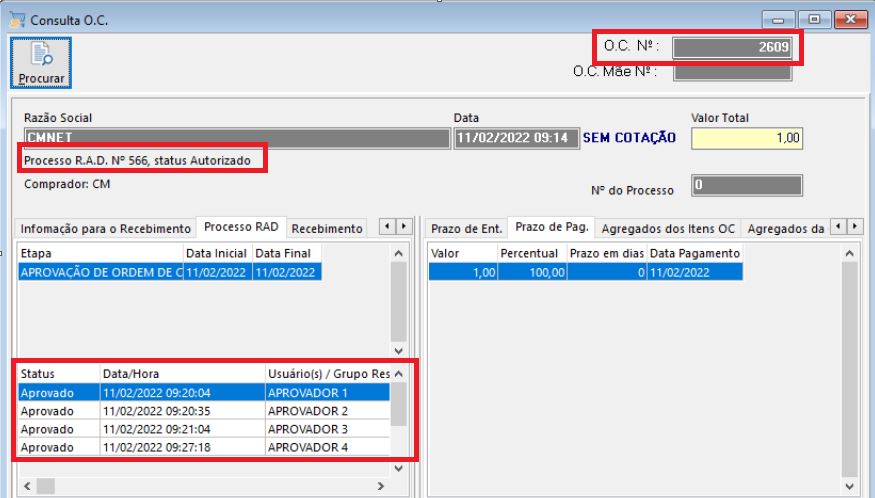Screen dimensions: 875x498
Task: Click the Percentual column header
Action: point(532,253)
